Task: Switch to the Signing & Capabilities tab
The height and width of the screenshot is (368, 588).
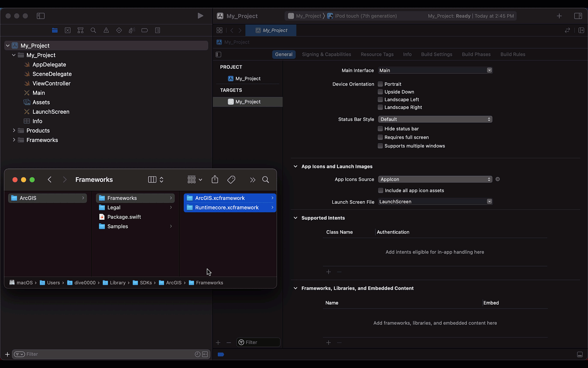Action: 326,54
